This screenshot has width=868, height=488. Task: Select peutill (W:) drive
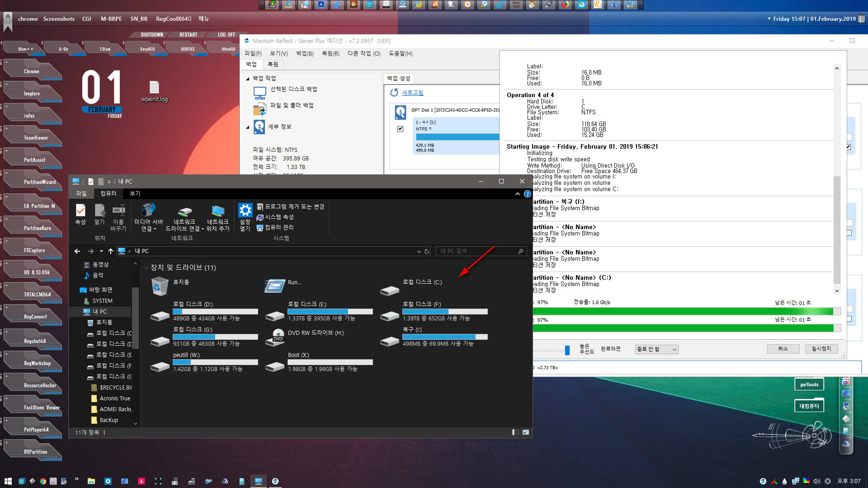(204, 362)
